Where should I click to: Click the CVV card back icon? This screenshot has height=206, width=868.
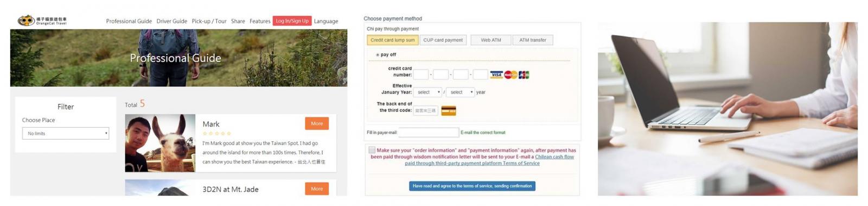point(449,111)
